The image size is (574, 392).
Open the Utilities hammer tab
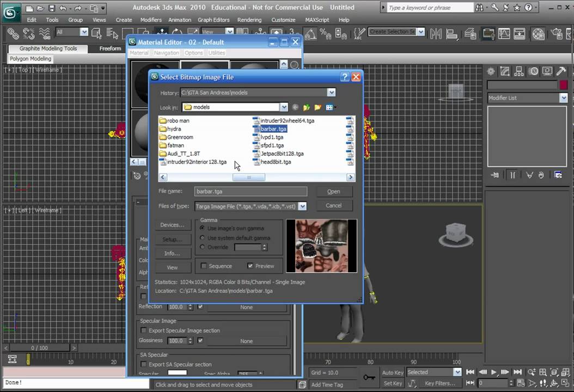click(x=561, y=71)
